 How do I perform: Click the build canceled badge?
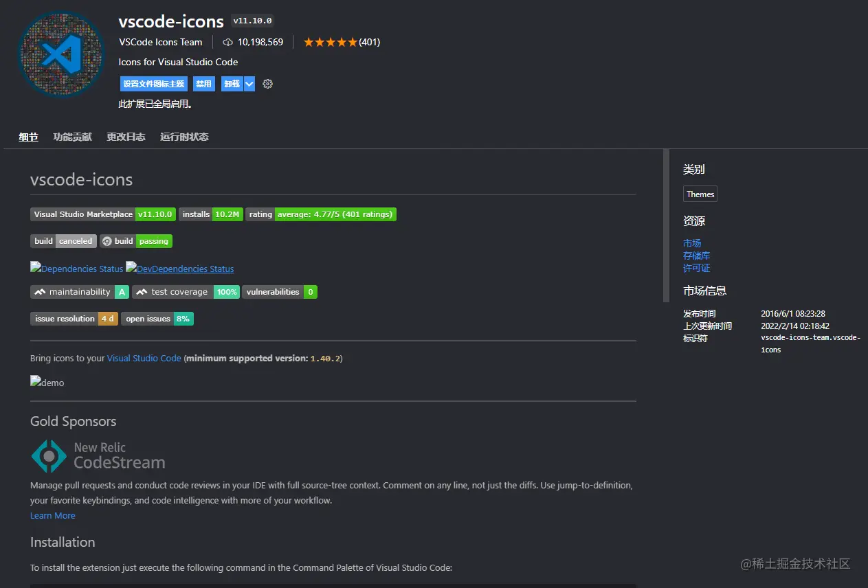click(63, 241)
